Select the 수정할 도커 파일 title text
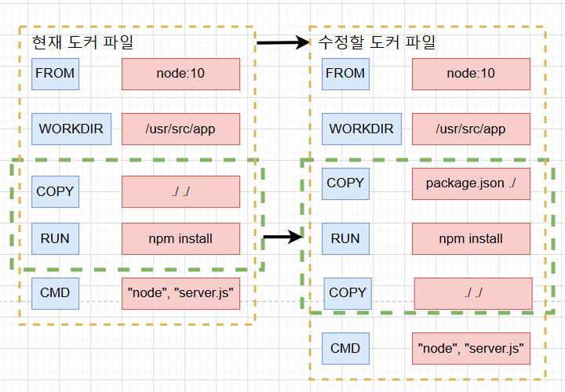This screenshot has width=565, height=392. click(x=377, y=42)
